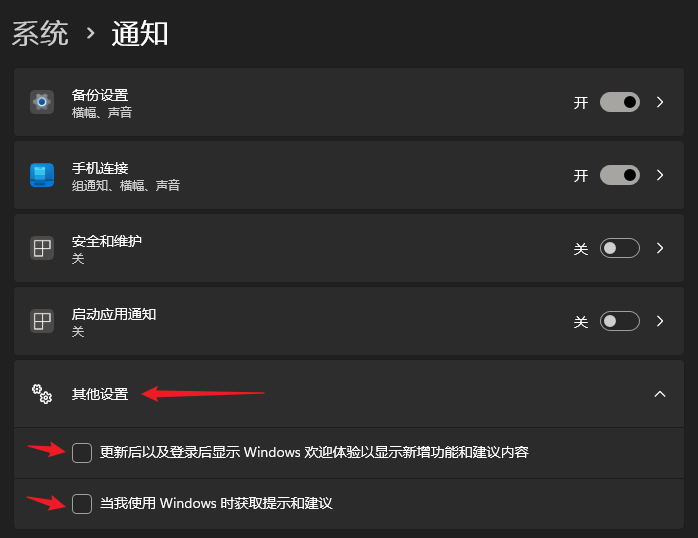Click the 开 label beside 备份设置 toggle

point(581,103)
